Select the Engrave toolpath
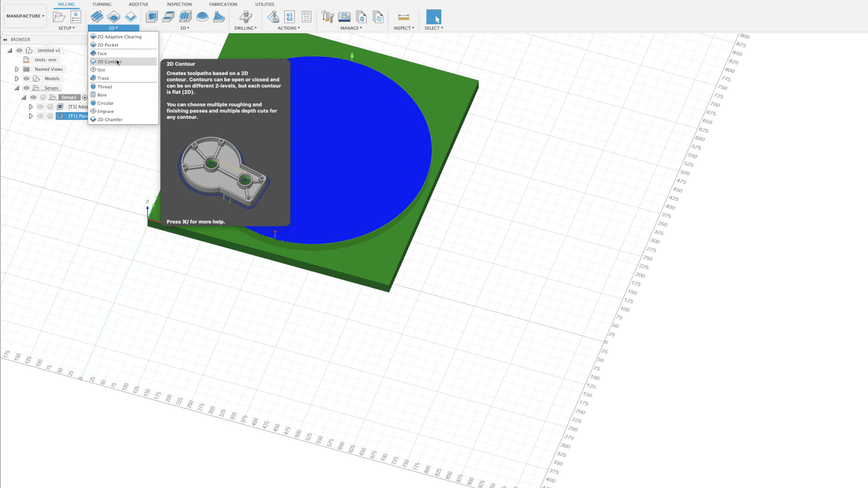The image size is (868, 488). [x=105, y=111]
